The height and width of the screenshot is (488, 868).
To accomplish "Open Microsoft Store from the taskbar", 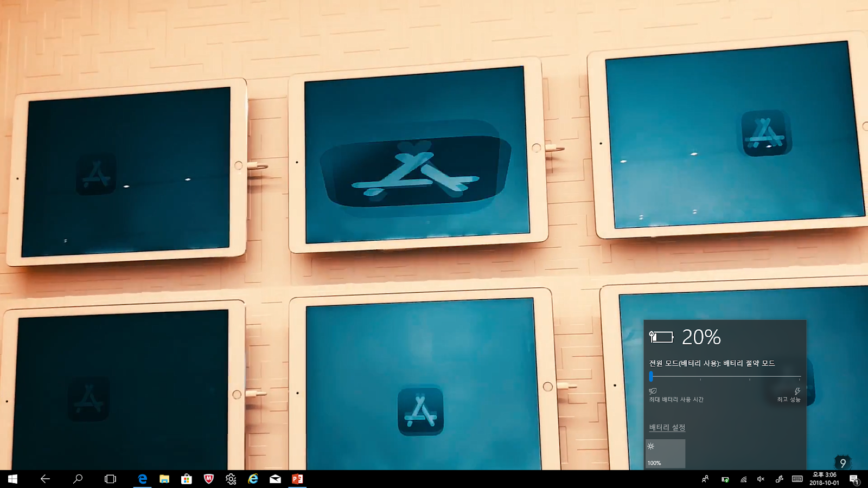I will pyautogui.click(x=187, y=479).
